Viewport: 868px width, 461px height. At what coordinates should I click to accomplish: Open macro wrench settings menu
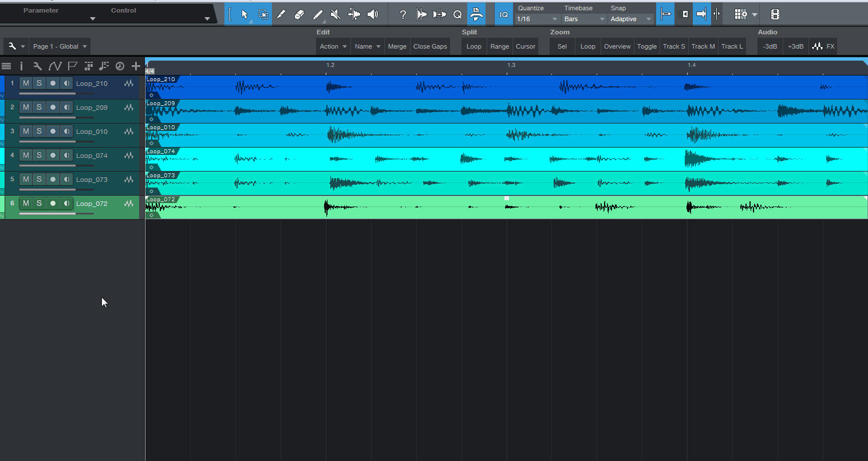click(15, 46)
